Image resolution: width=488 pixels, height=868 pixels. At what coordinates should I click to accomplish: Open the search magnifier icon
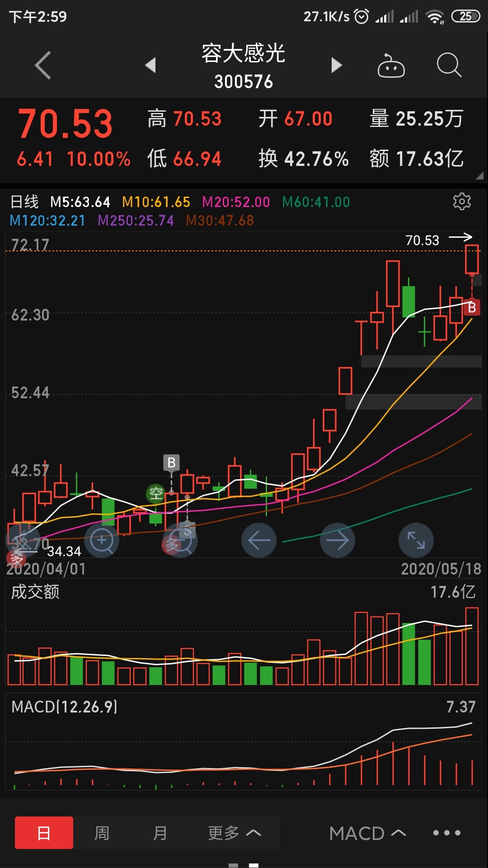tap(449, 65)
